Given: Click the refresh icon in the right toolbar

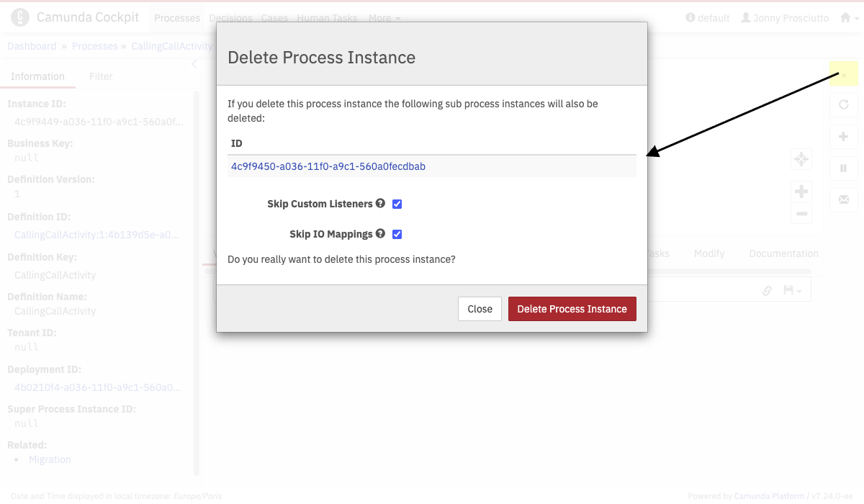Looking at the screenshot, I should 844,104.
